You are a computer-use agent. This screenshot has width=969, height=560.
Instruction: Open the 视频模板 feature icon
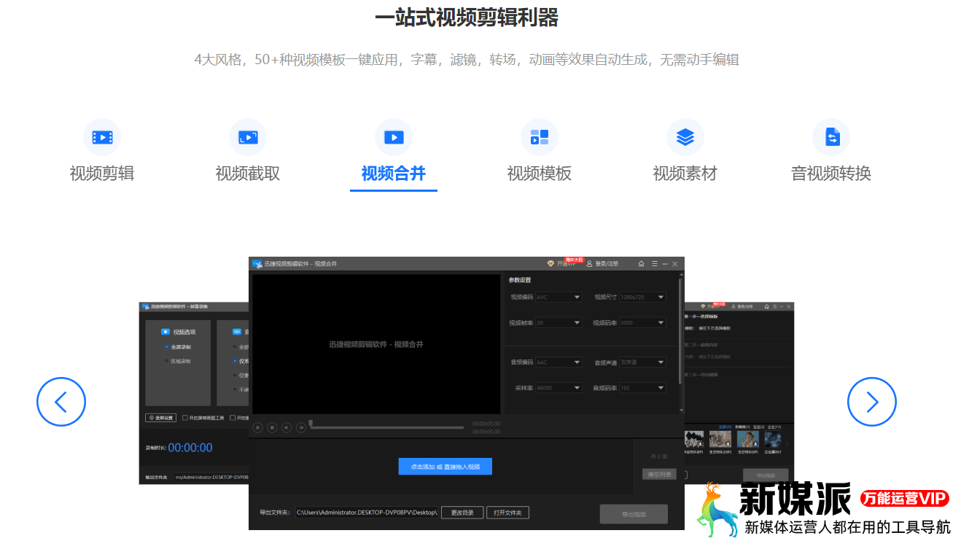click(x=539, y=137)
